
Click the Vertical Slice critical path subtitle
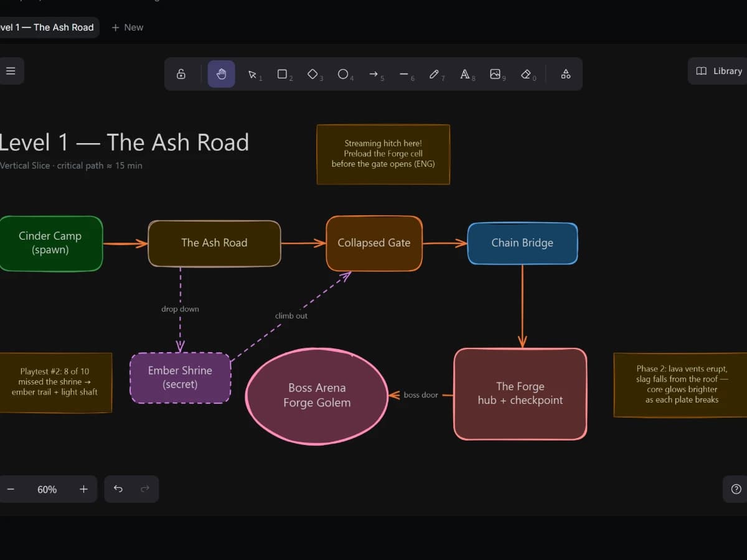[x=70, y=166]
